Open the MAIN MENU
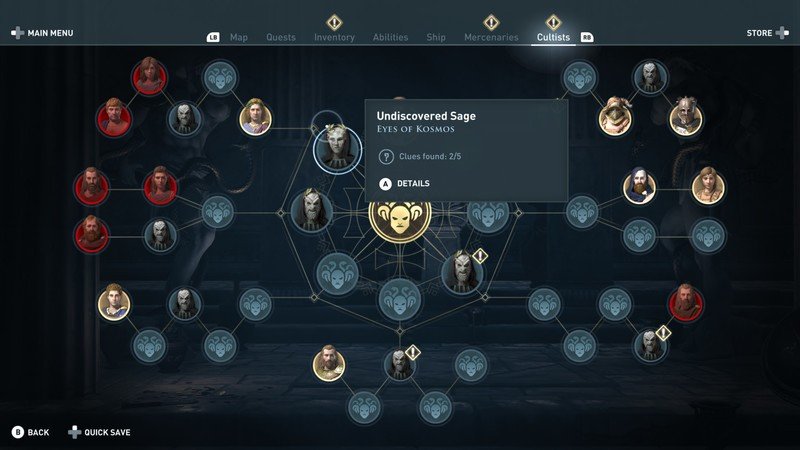The image size is (800, 450). pos(42,33)
